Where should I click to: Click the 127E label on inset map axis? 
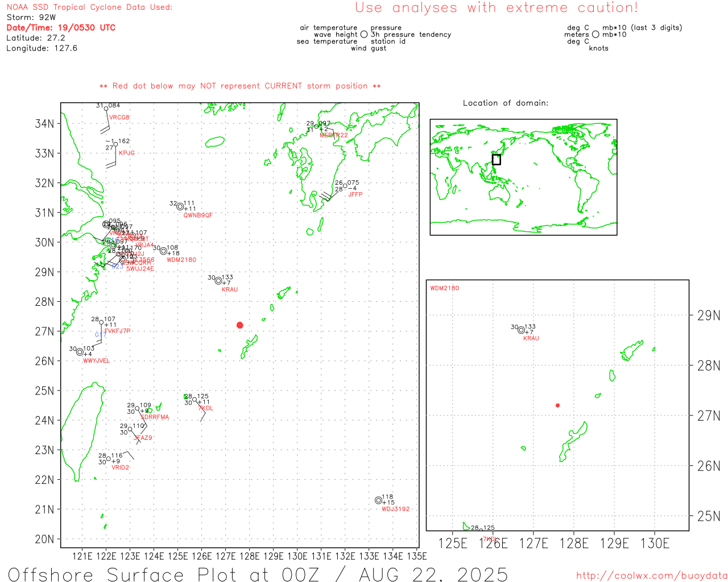[533, 543]
